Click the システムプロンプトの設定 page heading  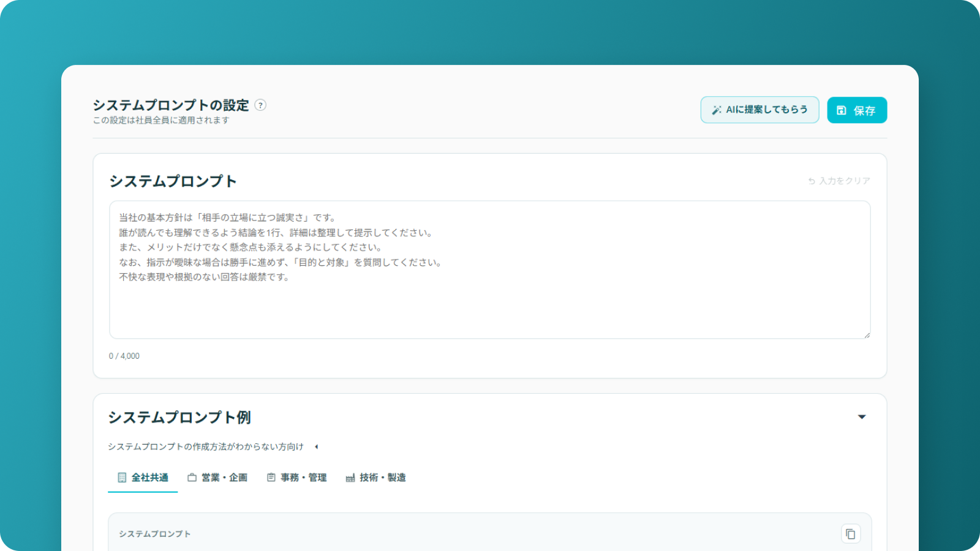pyautogui.click(x=171, y=105)
